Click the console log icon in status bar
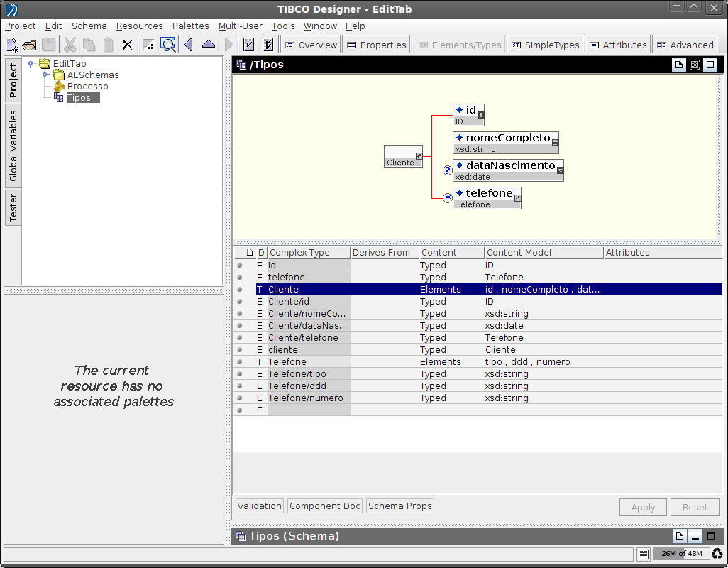 (x=643, y=554)
